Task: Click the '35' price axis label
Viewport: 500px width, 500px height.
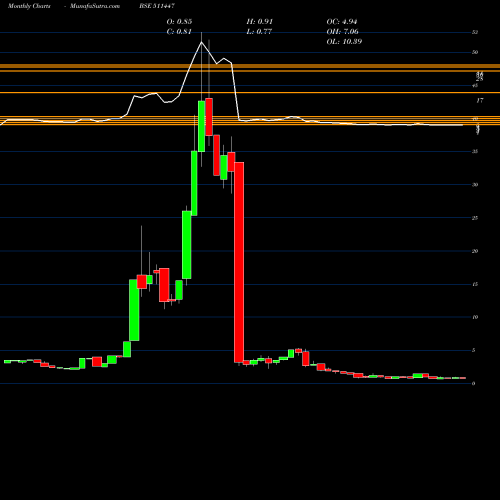Action: pyautogui.click(x=475, y=152)
